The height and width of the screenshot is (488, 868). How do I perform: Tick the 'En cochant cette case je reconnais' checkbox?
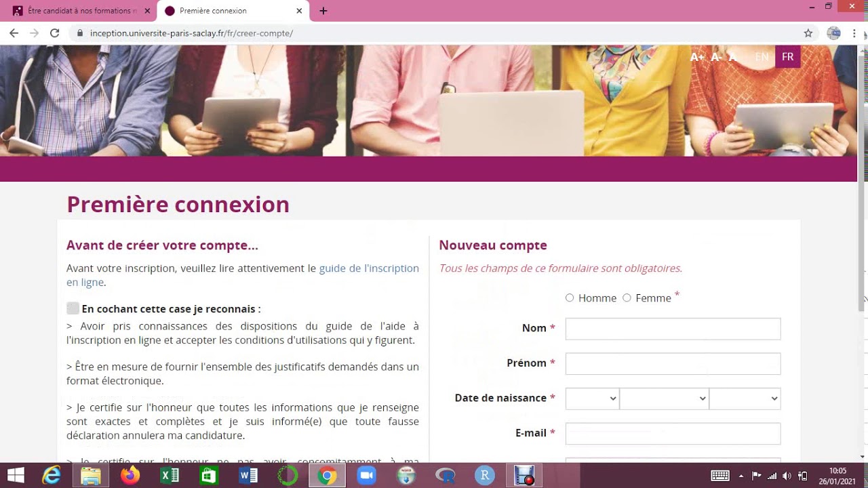pos(73,308)
